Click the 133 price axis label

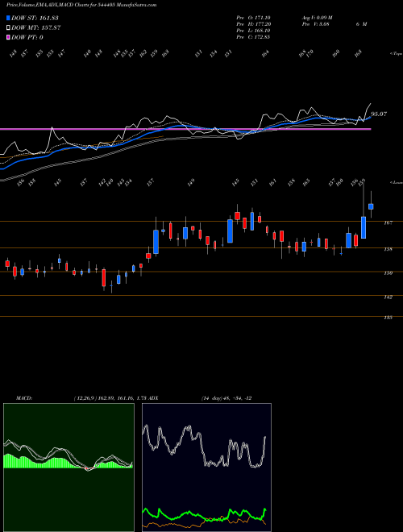pyautogui.click(x=388, y=318)
